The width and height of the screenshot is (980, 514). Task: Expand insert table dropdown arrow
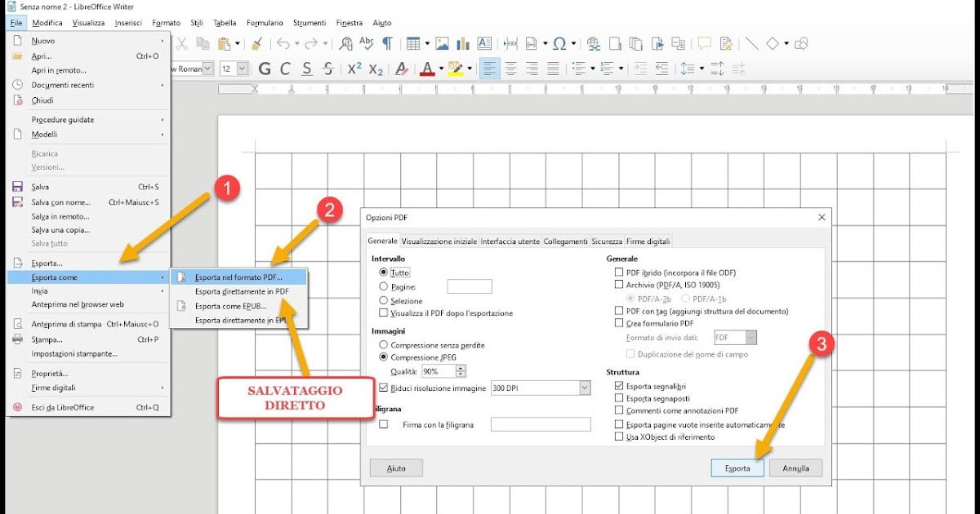426,44
